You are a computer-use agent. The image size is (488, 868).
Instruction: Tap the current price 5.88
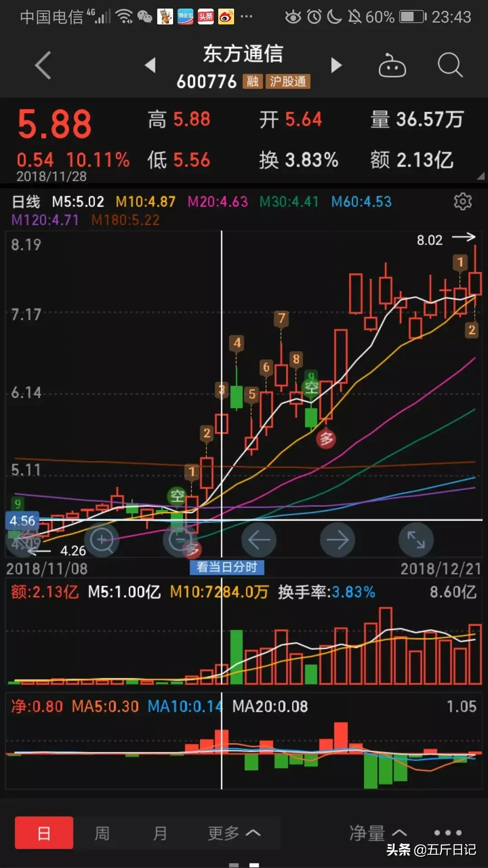tap(55, 124)
